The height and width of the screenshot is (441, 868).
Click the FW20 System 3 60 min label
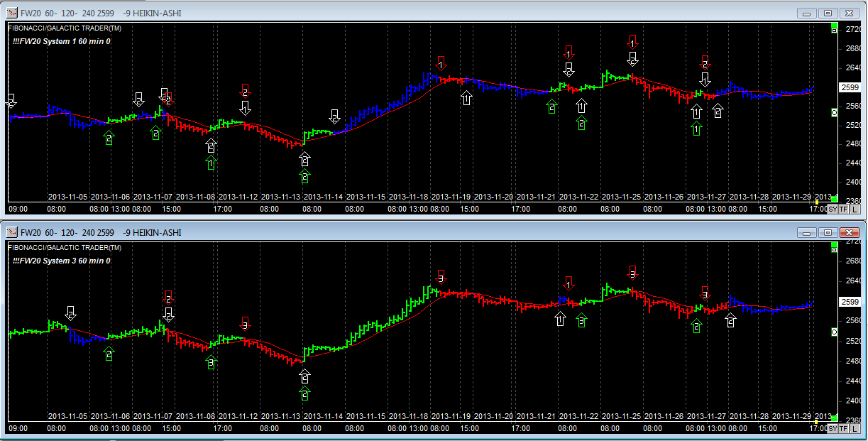(x=62, y=261)
